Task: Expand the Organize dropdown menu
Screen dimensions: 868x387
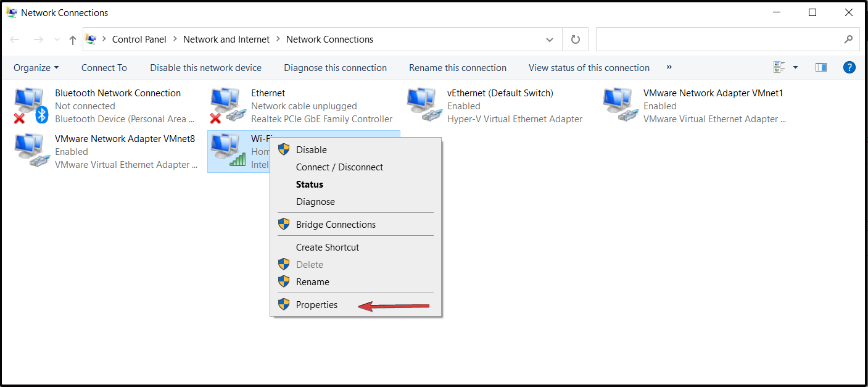Action: (36, 68)
